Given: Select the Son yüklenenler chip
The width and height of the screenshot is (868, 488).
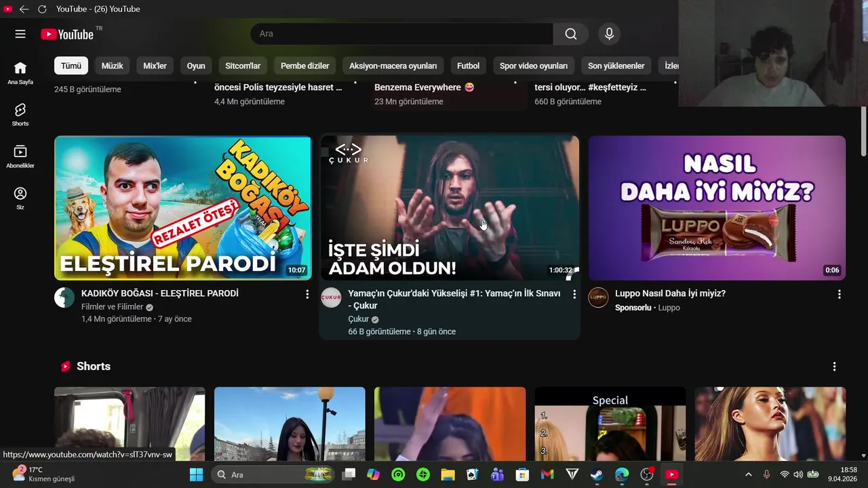Looking at the screenshot, I should click(616, 66).
